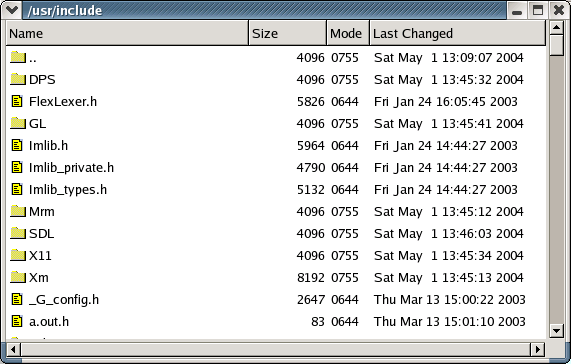Select the SDL folder name

point(42,234)
